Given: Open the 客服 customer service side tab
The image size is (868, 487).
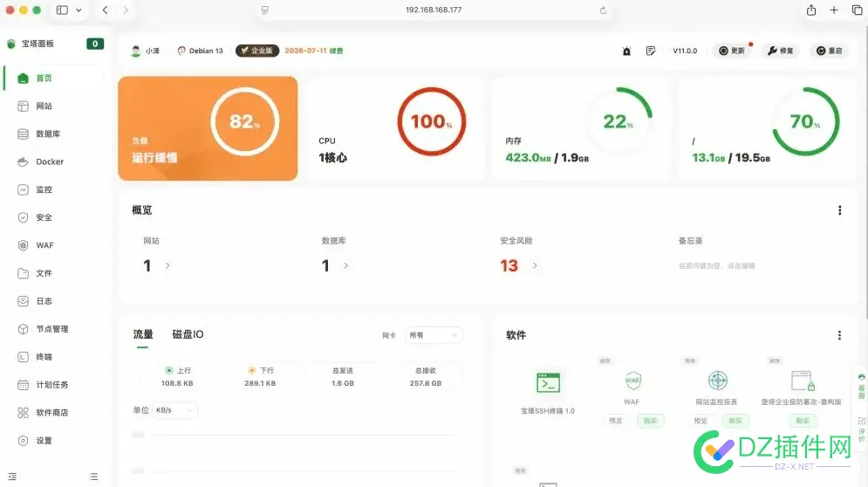Looking at the screenshot, I should (861, 386).
